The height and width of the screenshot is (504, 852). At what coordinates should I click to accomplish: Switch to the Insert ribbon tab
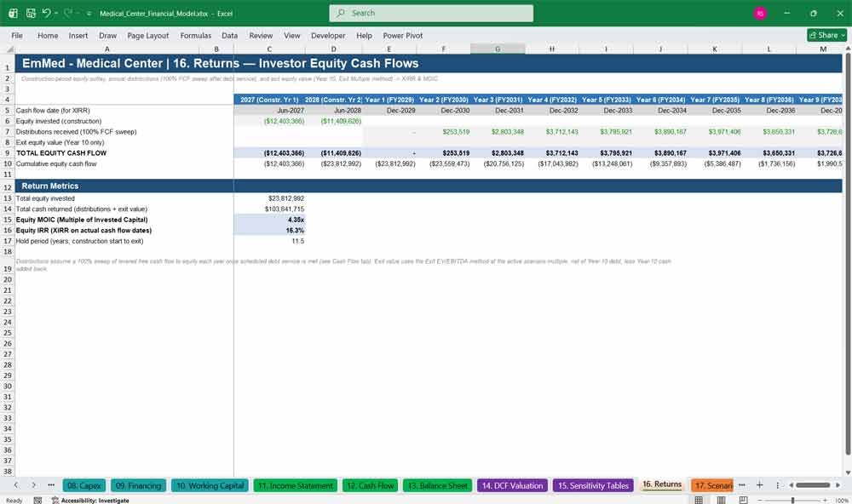click(x=78, y=35)
